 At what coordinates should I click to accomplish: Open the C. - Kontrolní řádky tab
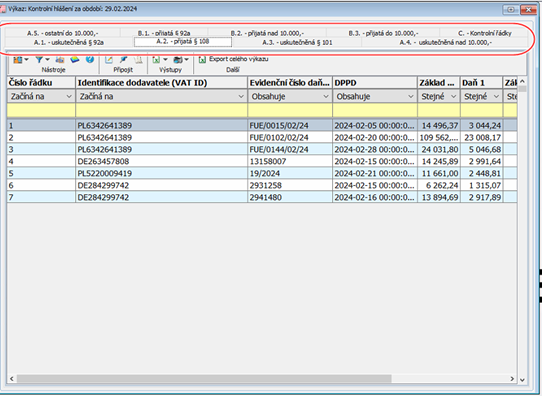[485, 33]
